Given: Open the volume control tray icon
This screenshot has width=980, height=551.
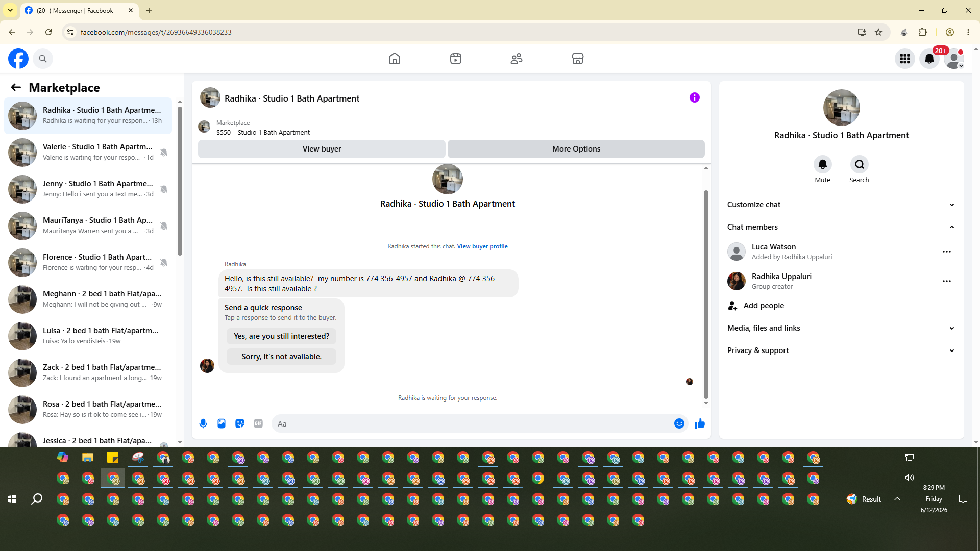Looking at the screenshot, I should point(910,478).
